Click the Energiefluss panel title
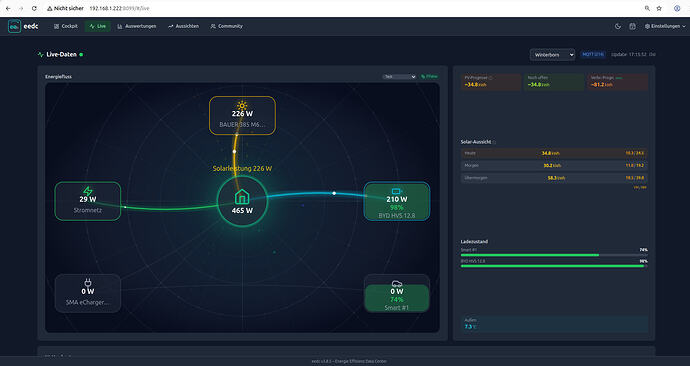 (58, 77)
